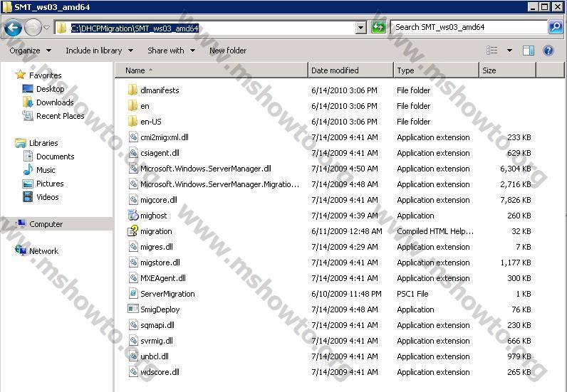This screenshot has height=392, width=567.
Task: Sort by the Name column header
Action: [x=212, y=70]
